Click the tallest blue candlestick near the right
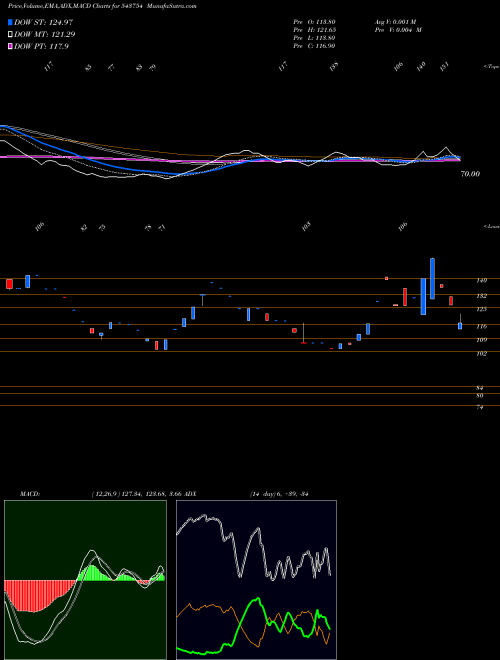The width and height of the screenshot is (500, 660). (x=432, y=279)
